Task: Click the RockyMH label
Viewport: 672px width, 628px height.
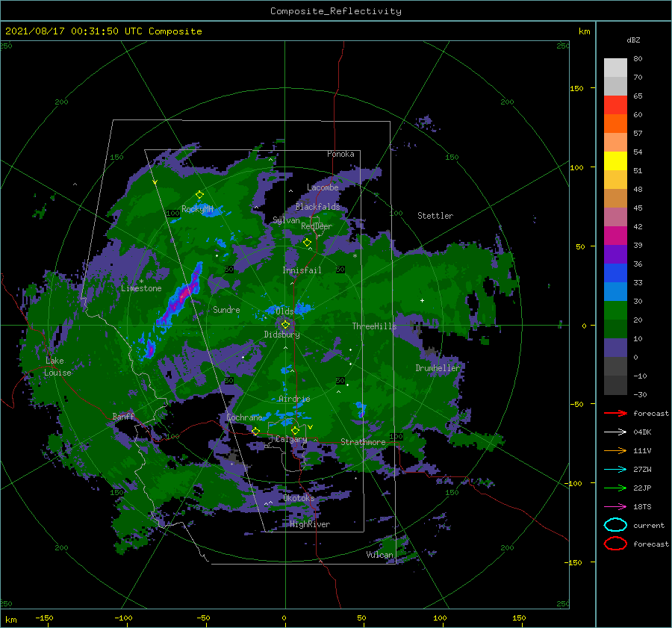Action: click(197, 209)
